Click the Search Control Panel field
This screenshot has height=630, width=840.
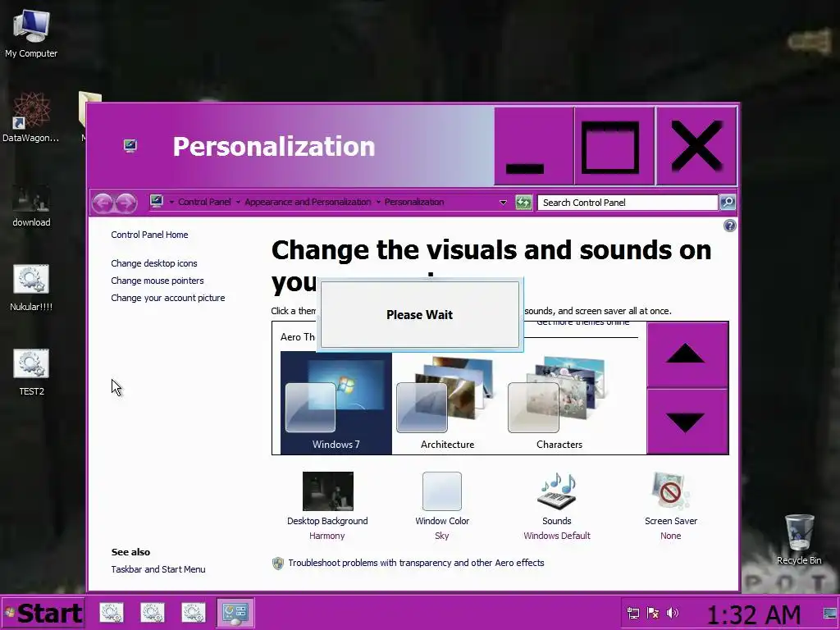click(x=628, y=203)
